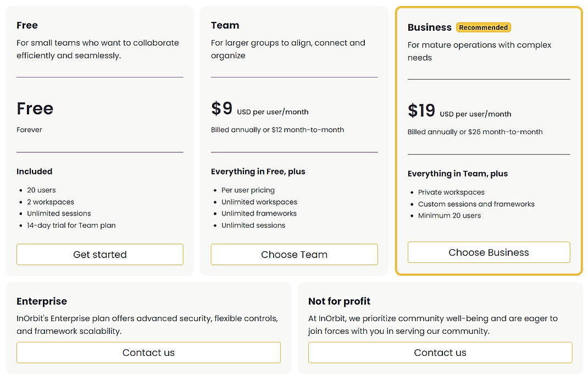Click the Choose Team button
The width and height of the screenshot is (588, 379).
pos(294,254)
